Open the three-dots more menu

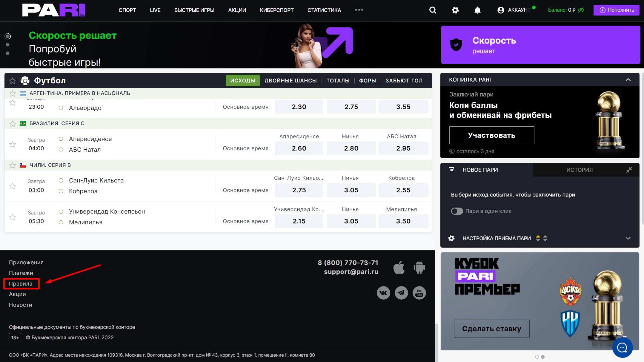359,10
